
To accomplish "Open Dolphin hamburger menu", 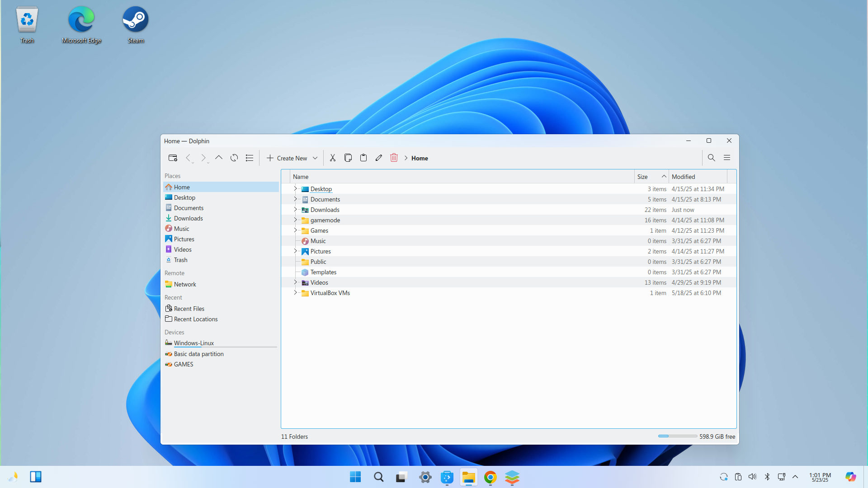I will (727, 158).
